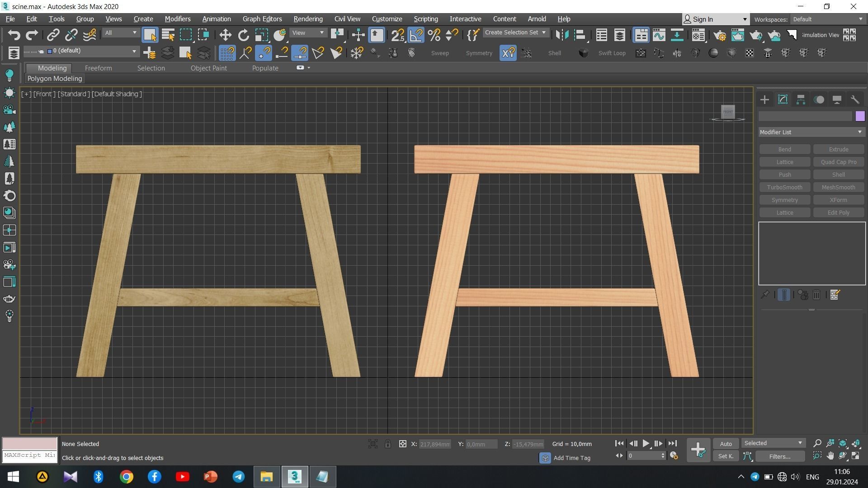The image size is (868, 488).
Task: Click the ViewCube FRONT face
Action: point(727,112)
